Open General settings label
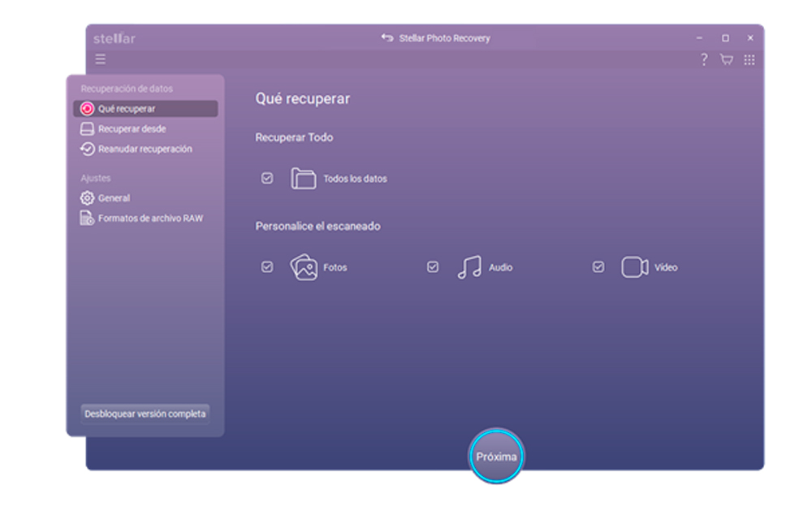 point(114,198)
